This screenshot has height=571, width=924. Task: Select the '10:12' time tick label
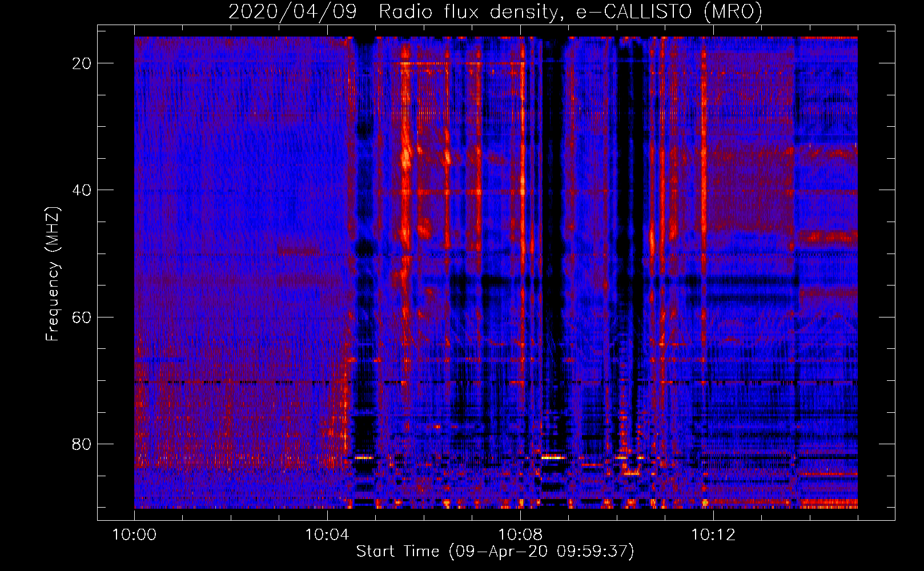[713, 535]
